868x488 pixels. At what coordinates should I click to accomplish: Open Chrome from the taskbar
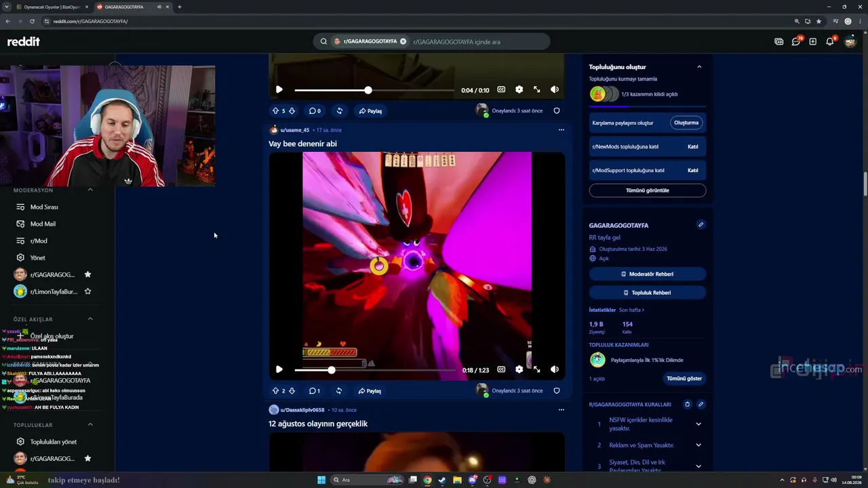(x=427, y=480)
